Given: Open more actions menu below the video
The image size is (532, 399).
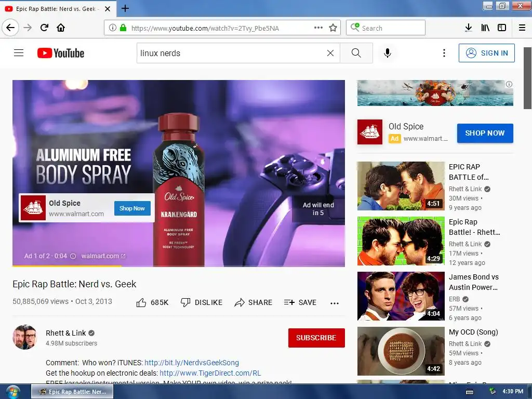Looking at the screenshot, I should click(x=335, y=303).
